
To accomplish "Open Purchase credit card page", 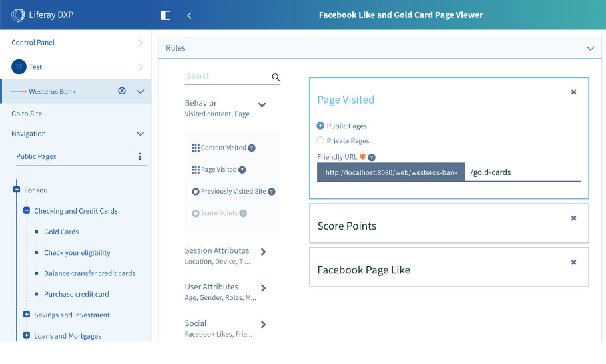I will (77, 294).
